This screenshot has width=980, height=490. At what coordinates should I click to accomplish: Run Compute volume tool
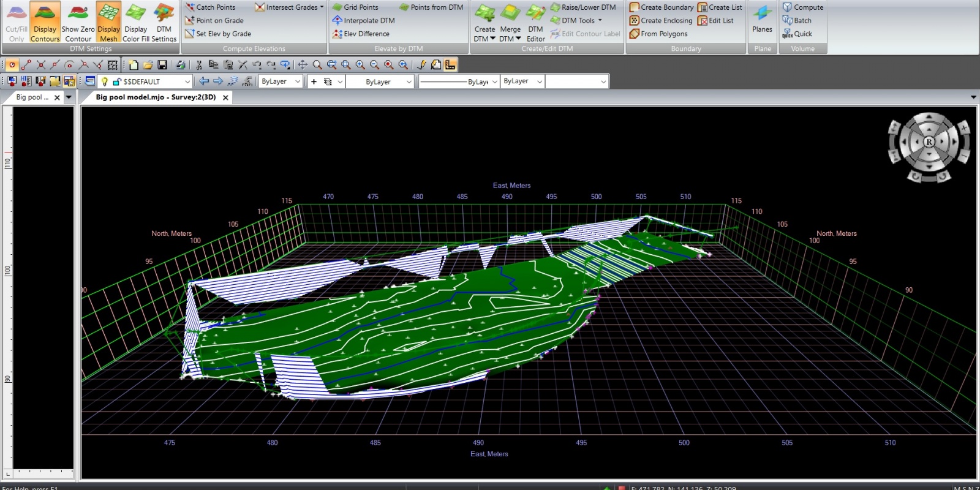pos(802,7)
